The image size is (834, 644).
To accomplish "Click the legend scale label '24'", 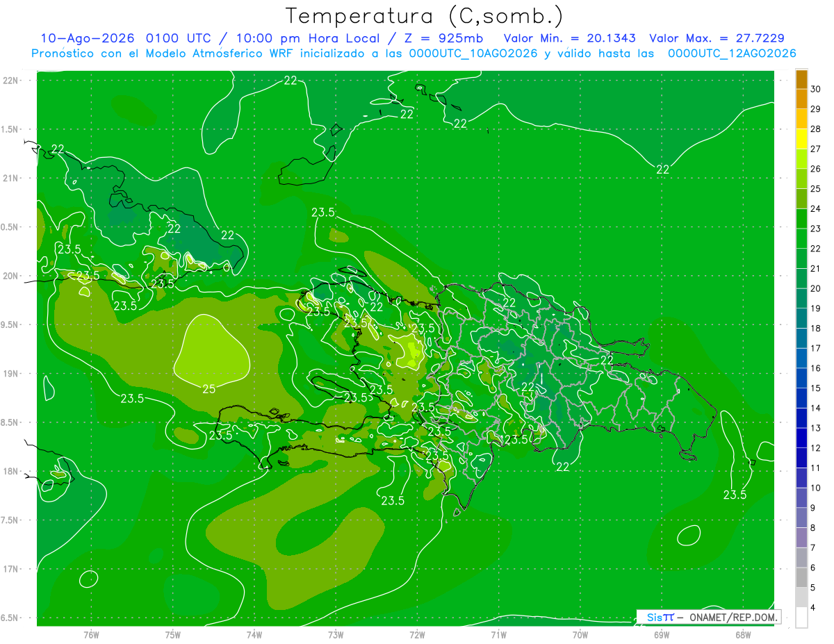I will 817,208.
